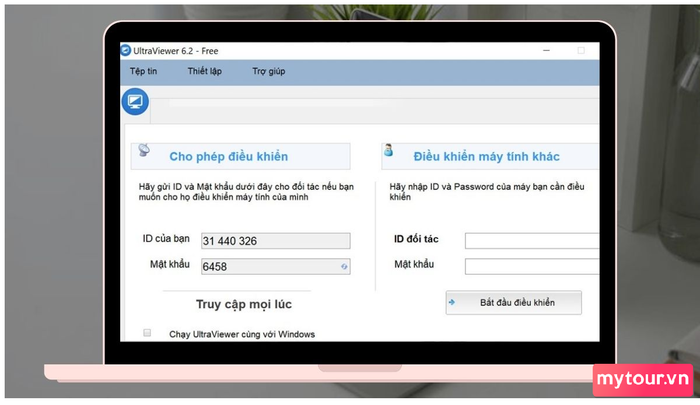Click the refresh password icon in Mật khẩu field

pyautogui.click(x=344, y=267)
